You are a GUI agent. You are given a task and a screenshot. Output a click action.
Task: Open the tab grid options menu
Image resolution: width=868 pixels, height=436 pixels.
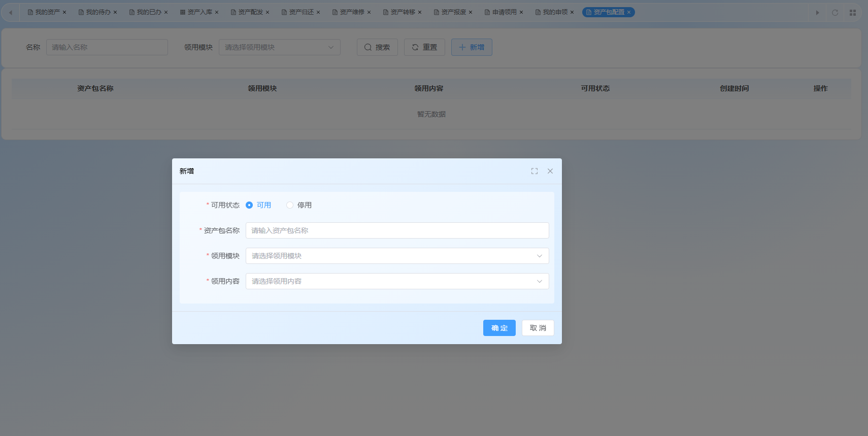pyautogui.click(x=853, y=12)
